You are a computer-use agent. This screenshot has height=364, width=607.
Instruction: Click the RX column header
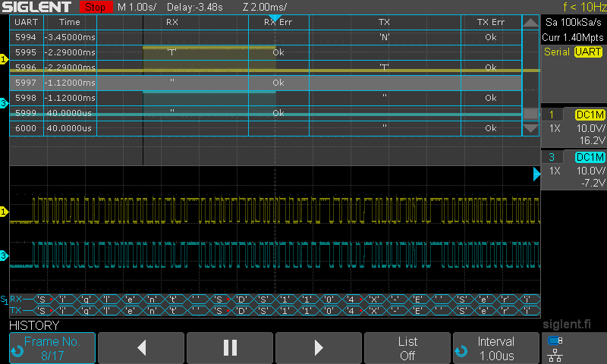[x=172, y=22]
